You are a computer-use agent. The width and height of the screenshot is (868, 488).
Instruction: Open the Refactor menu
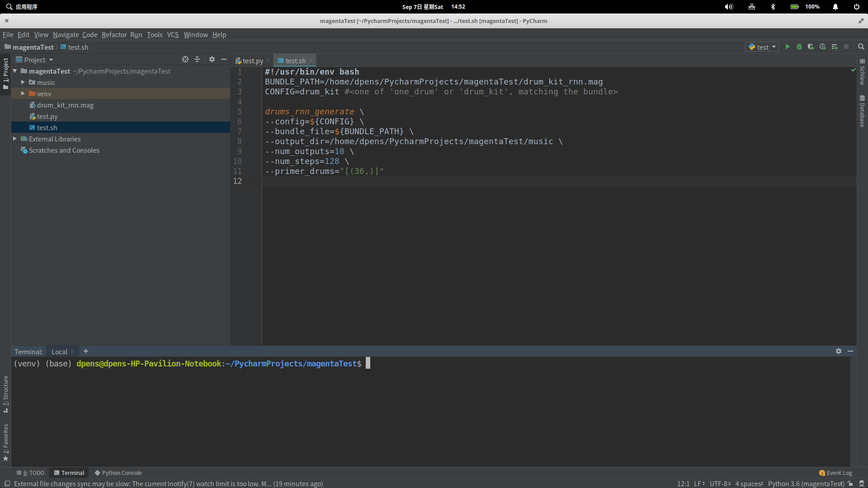pyautogui.click(x=114, y=35)
